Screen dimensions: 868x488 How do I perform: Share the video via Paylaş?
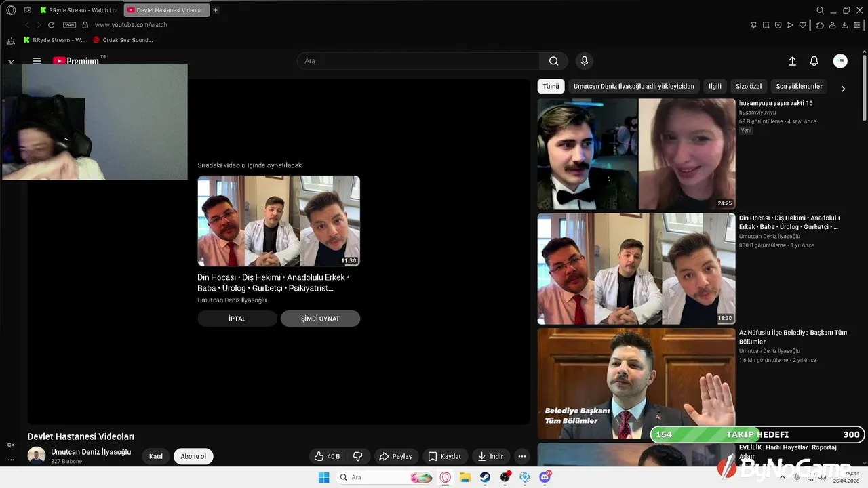tap(395, 456)
